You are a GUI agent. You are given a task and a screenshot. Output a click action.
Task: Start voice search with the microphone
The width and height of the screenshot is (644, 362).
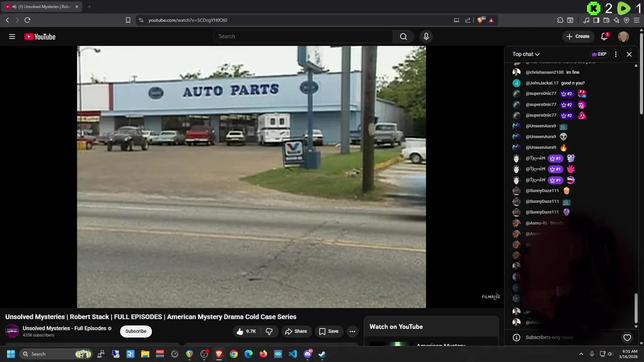click(x=426, y=36)
